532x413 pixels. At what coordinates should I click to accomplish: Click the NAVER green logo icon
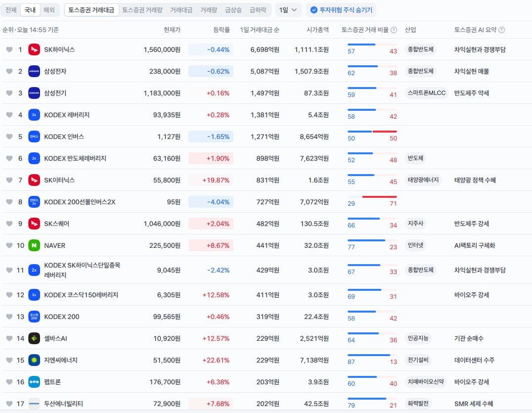[34, 245]
